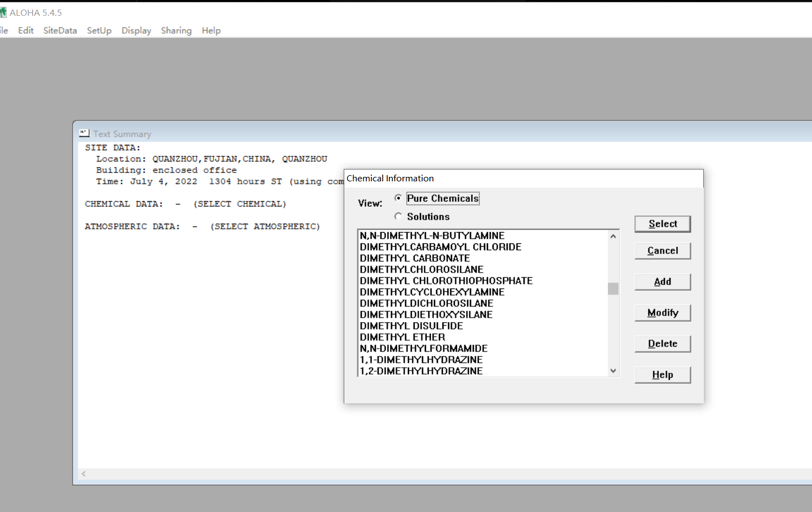The image size is (812, 512).
Task: Click the Help button in Chemical Information dialog
Action: (x=663, y=375)
